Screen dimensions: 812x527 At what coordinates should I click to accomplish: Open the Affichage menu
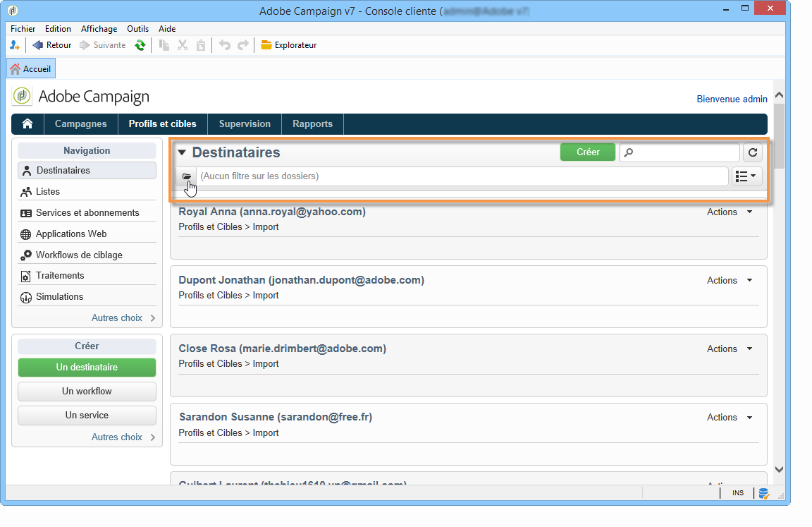point(99,29)
